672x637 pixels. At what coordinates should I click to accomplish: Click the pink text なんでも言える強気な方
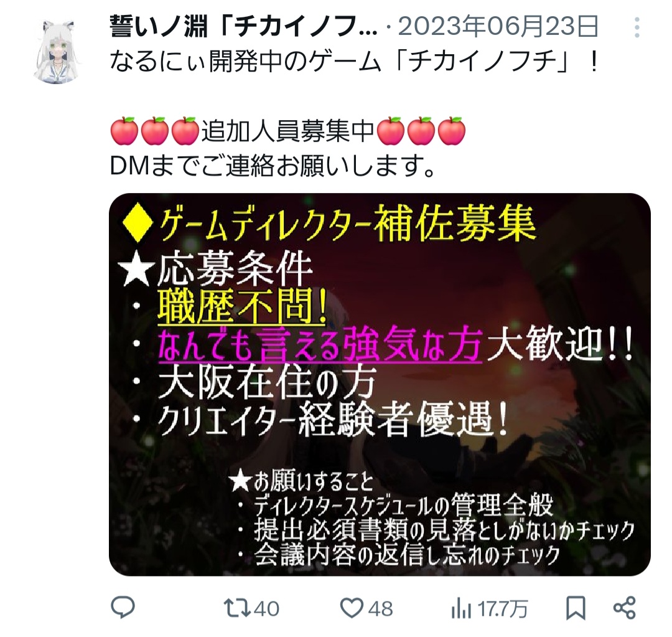[x=320, y=344]
